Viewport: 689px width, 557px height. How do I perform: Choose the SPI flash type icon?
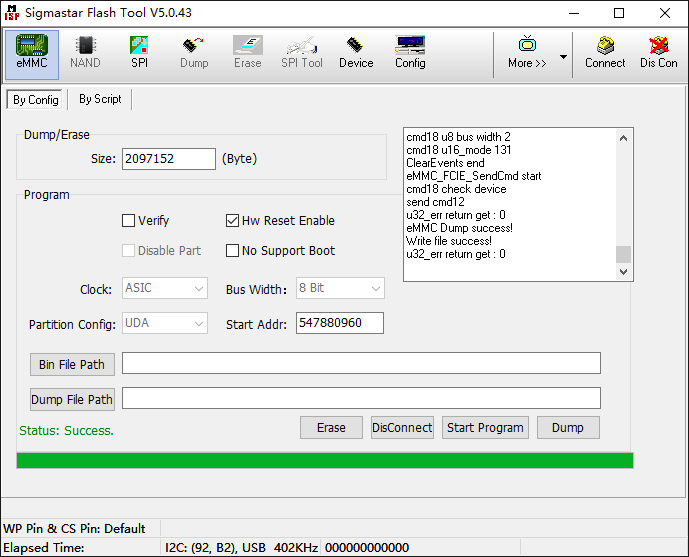click(139, 53)
